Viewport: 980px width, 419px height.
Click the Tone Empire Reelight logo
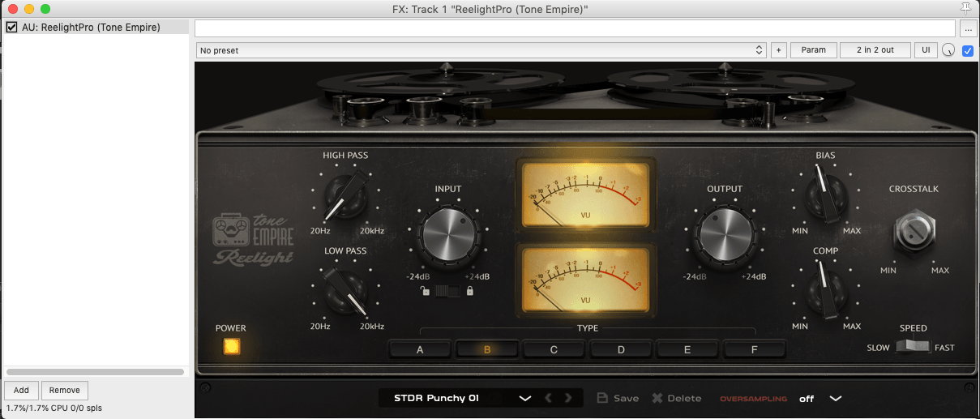[x=252, y=239]
